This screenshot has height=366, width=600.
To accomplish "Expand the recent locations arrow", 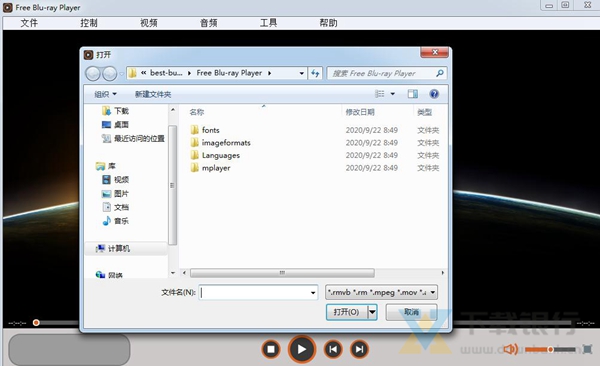I will pyautogui.click(x=121, y=74).
